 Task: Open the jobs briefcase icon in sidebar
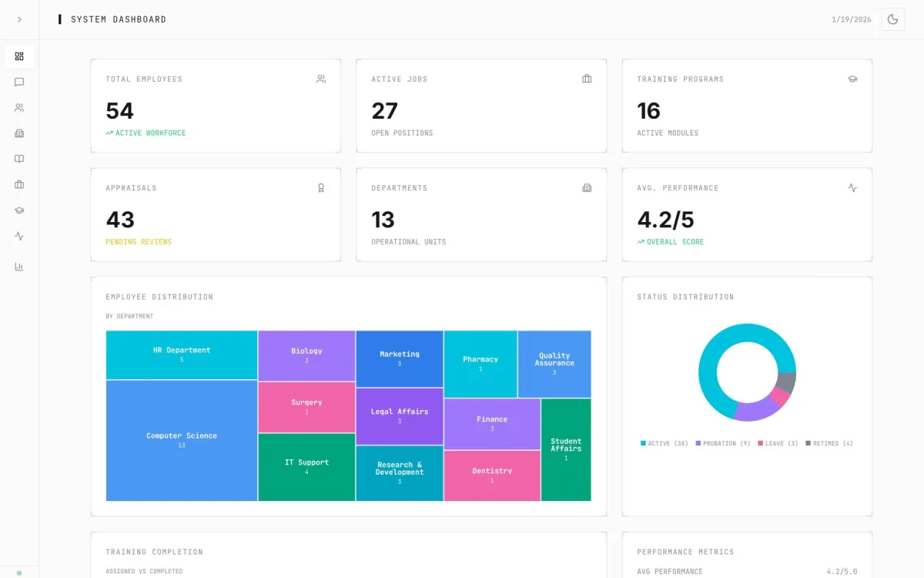coord(19,185)
